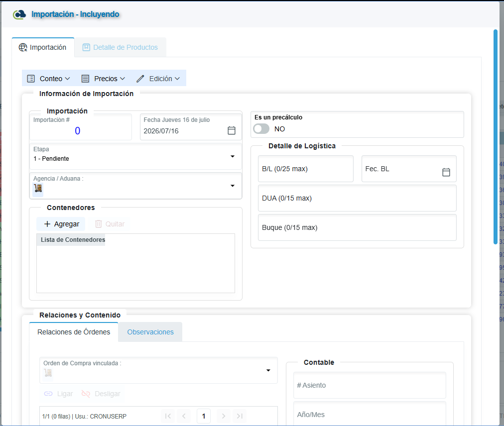The width and height of the screenshot is (504, 426).
Task: Go to previous page of pager
Action: coord(184,416)
